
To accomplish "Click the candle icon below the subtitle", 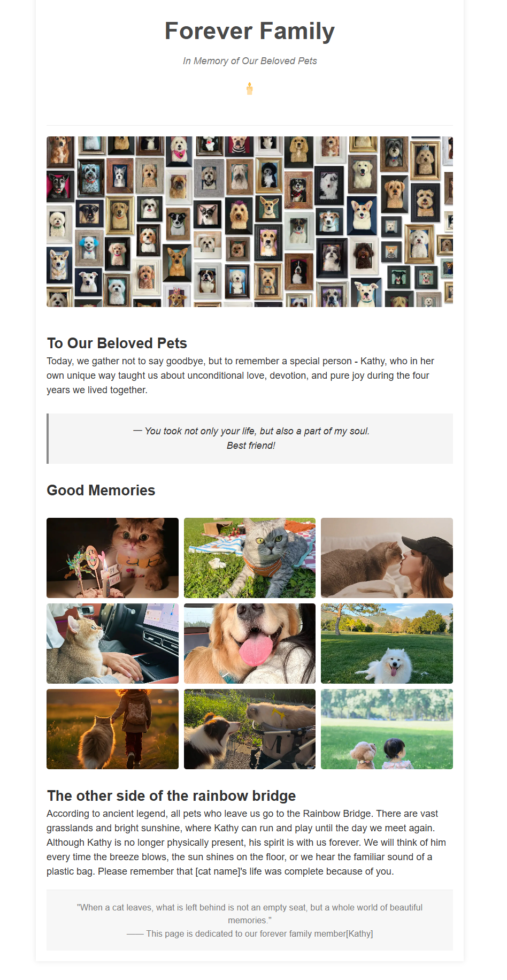I will pos(249,89).
